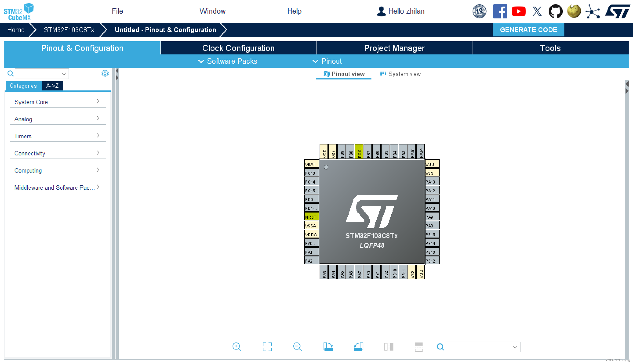Select the Categories tab
The height and width of the screenshot is (364, 633).
click(23, 86)
